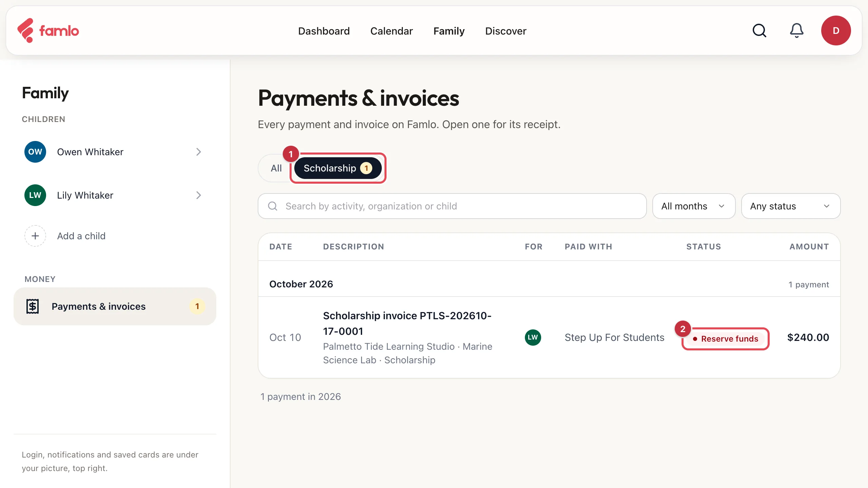The image size is (868, 488).
Task: Click the receipt icon beside Payments & invoices
Action: (x=33, y=306)
